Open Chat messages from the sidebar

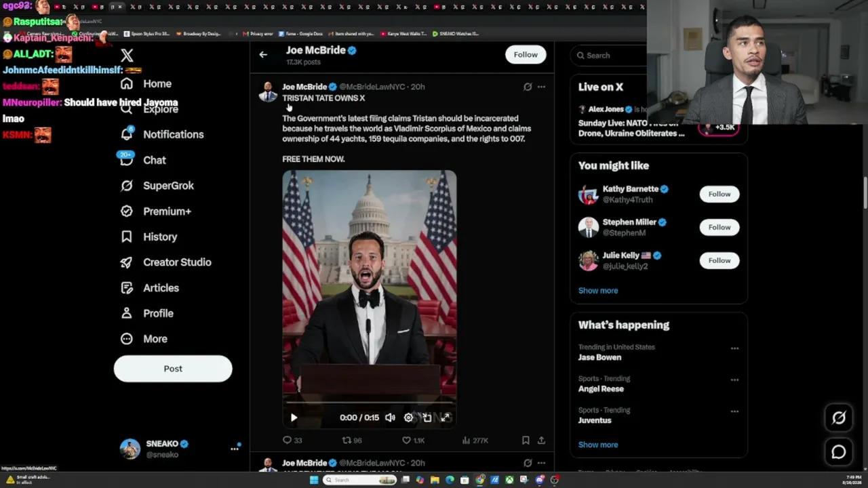click(x=143, y=160)
